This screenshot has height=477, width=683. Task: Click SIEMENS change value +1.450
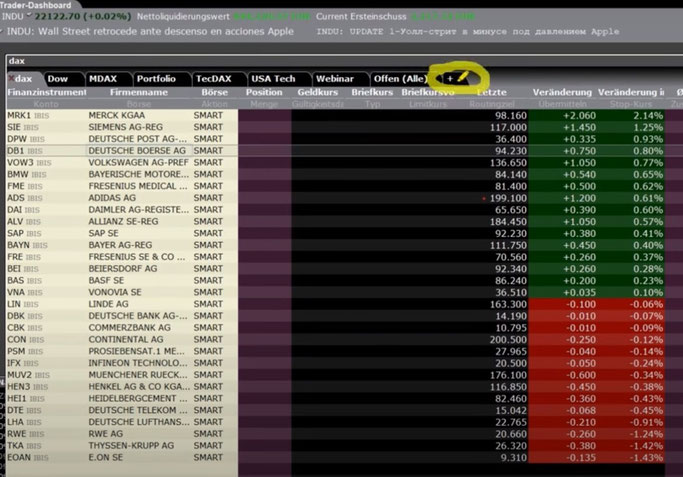(580, 128)
